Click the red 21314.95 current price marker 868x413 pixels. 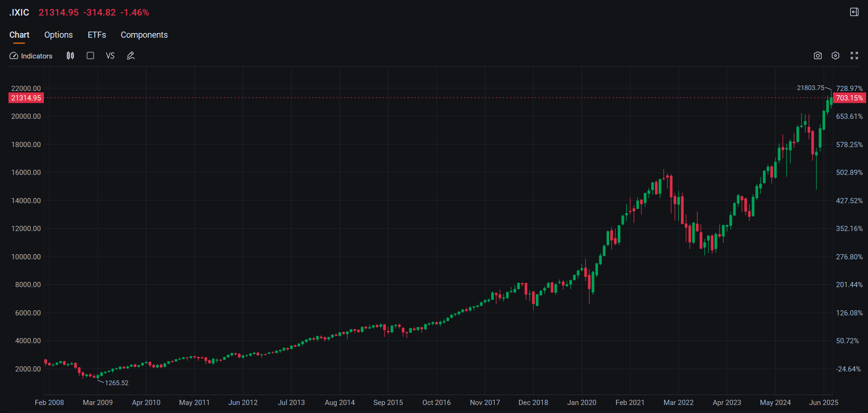click(x=26, y=98)
